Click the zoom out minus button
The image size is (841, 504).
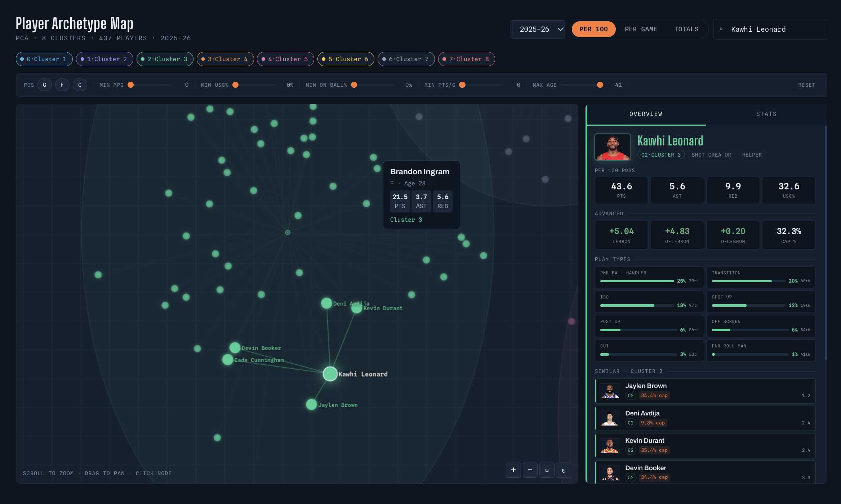pos(530,470)
